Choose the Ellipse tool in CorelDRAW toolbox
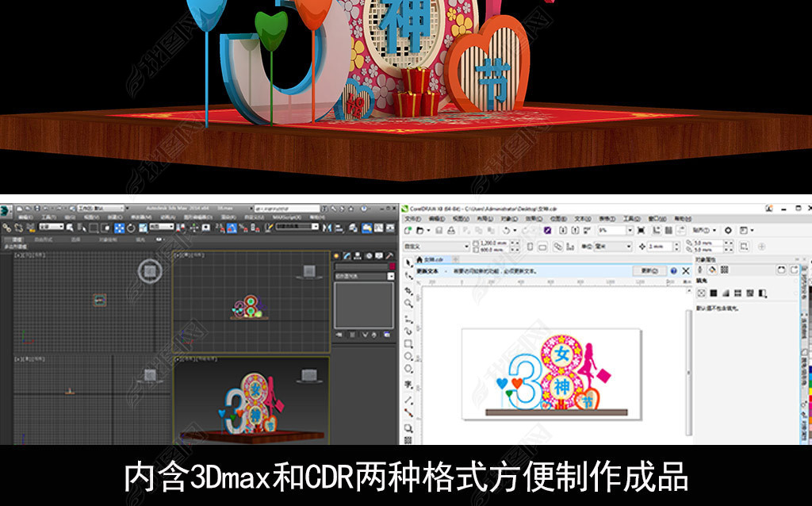 click(x=408, y=357)
